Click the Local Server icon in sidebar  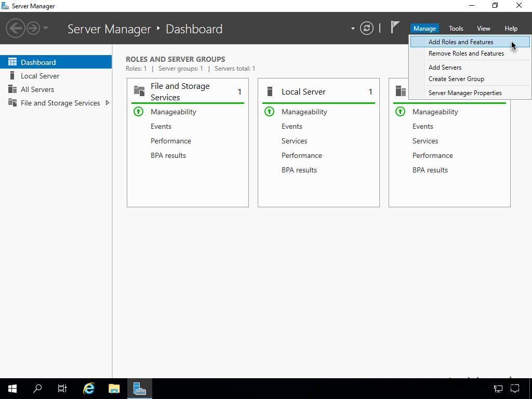coord(12,75)
